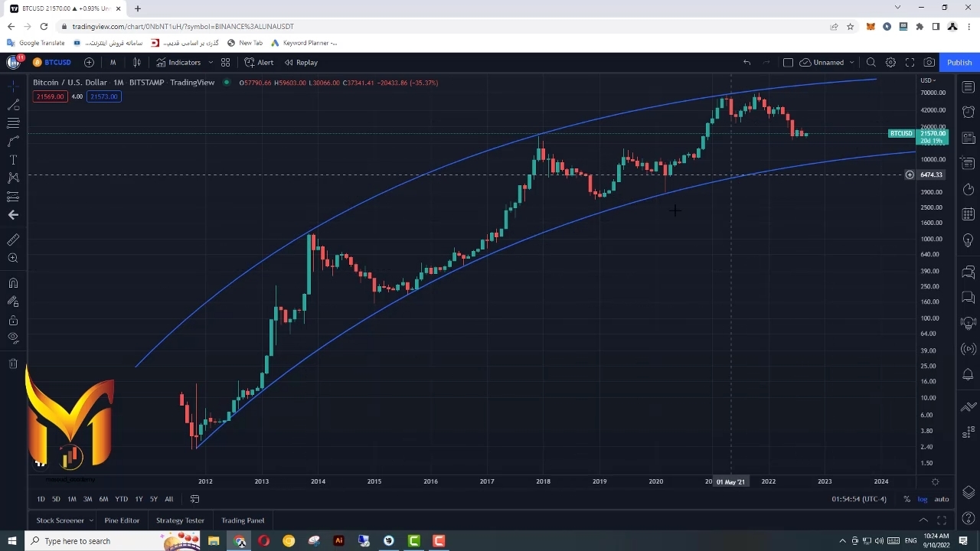Click the trash icon to remove drawings

tap(13, 364)
